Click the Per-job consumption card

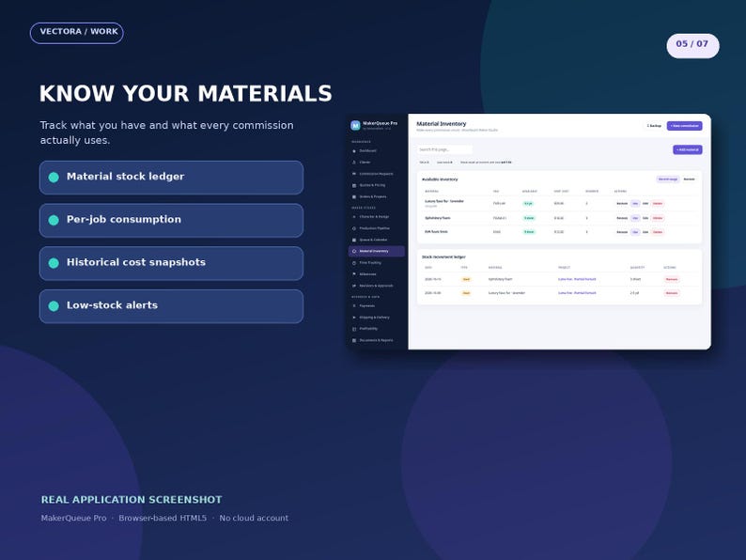pyautogui.click(x=171, y=220)
